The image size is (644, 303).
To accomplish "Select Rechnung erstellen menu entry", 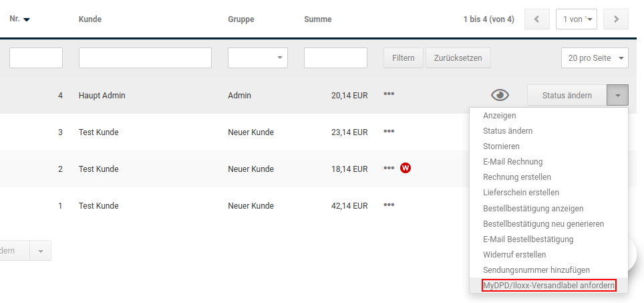I will pyautogui.click(x=517, y=177).
